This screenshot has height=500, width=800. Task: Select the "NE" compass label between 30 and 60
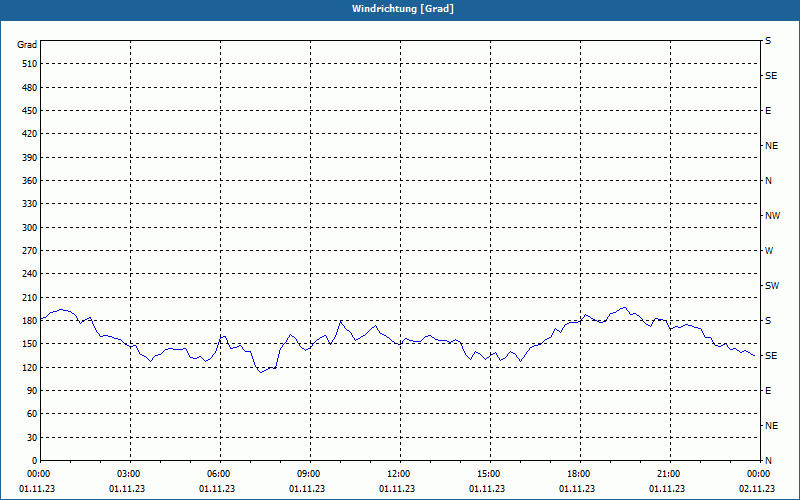click(771, 426)
